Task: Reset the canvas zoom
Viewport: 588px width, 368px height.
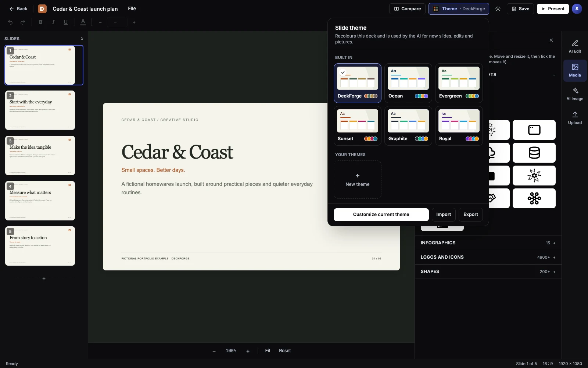Action: point(285,351)
